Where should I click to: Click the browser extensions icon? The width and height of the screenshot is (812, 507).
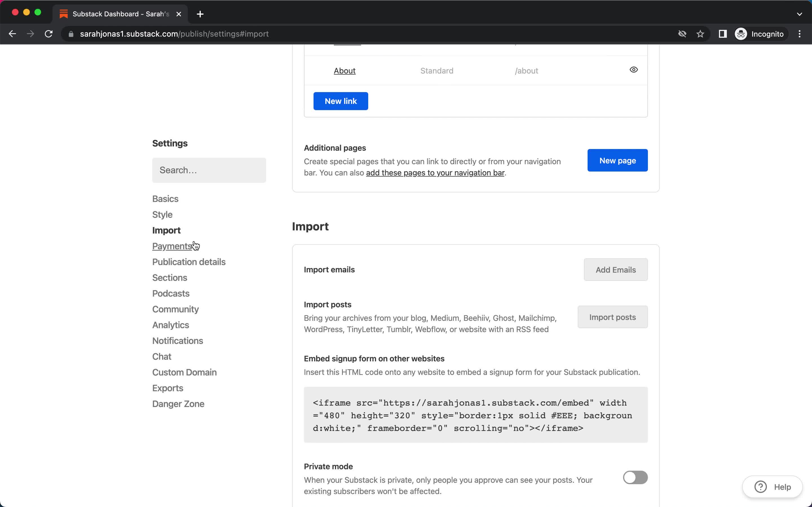[723, 34]
